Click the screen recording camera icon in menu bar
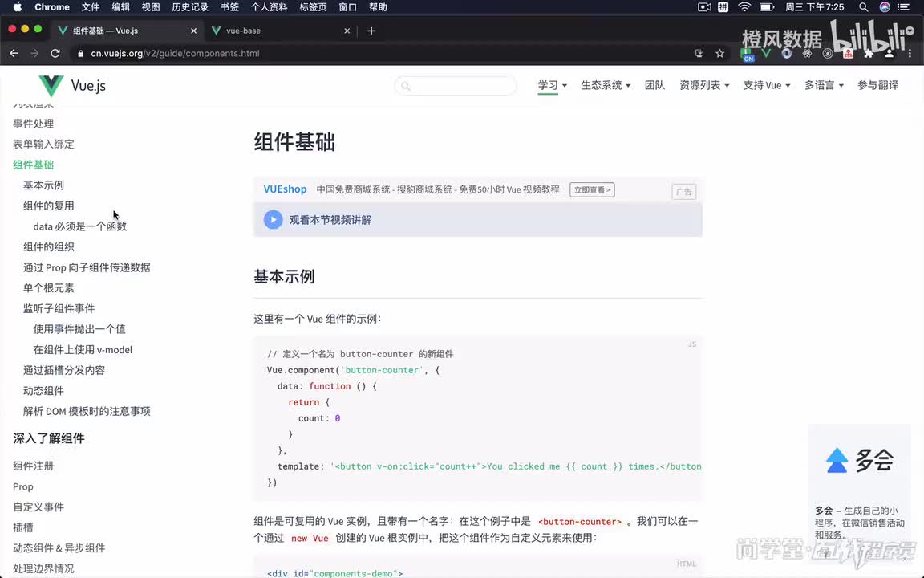 coord(703,7)
